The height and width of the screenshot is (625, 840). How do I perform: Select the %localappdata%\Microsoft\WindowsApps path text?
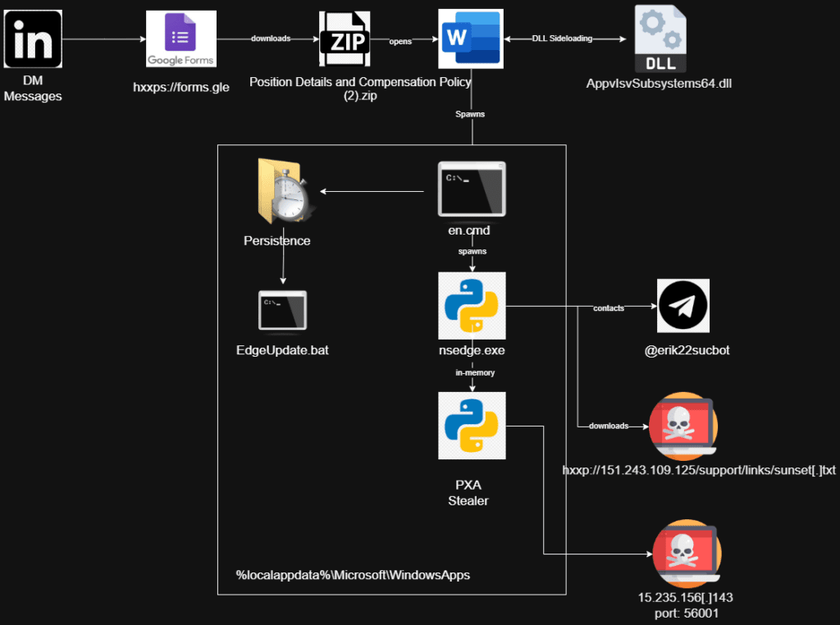[352, 575]
